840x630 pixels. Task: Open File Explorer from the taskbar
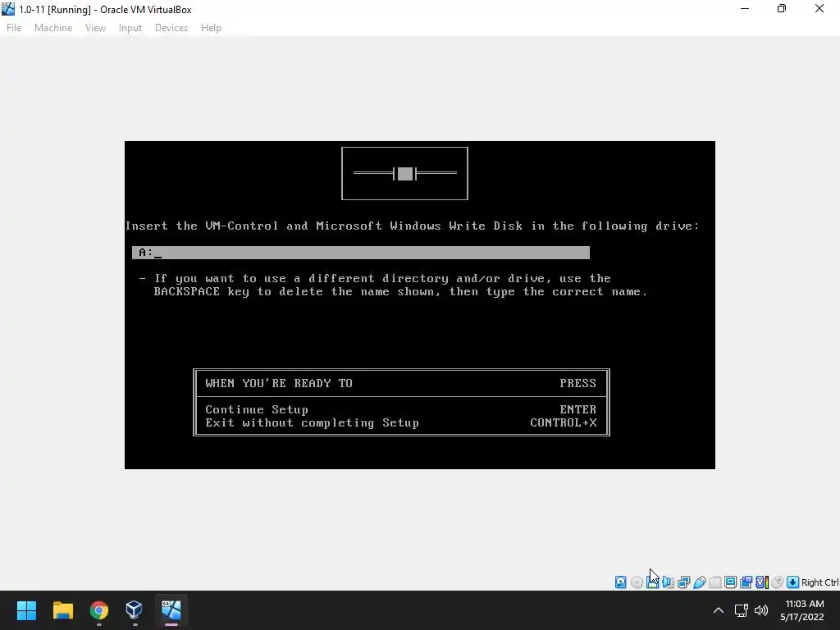[62, 610]
